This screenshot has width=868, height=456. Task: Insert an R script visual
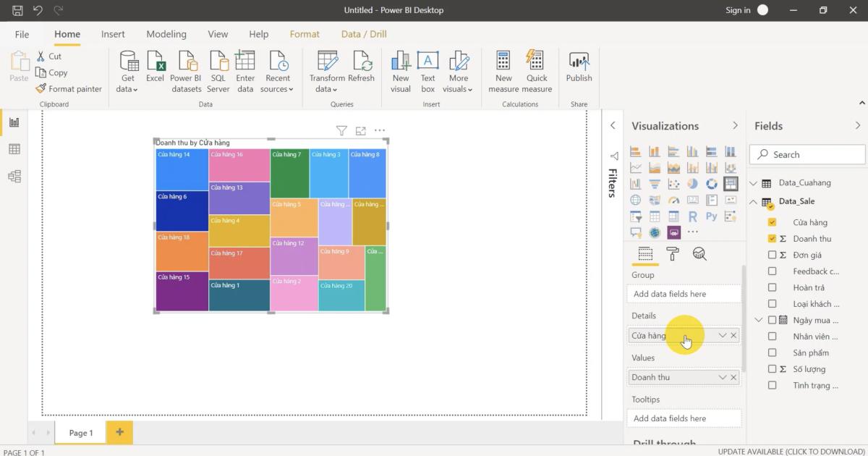(692, 216)
